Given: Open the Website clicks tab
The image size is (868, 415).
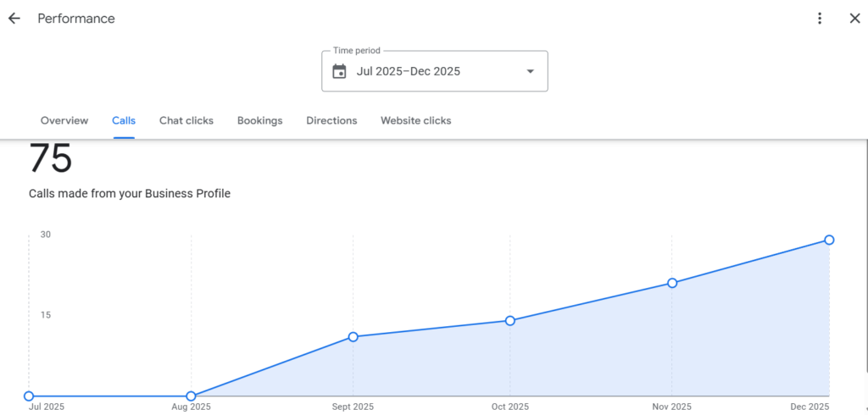Looking at the screenshot, I should tap(415, 120).
